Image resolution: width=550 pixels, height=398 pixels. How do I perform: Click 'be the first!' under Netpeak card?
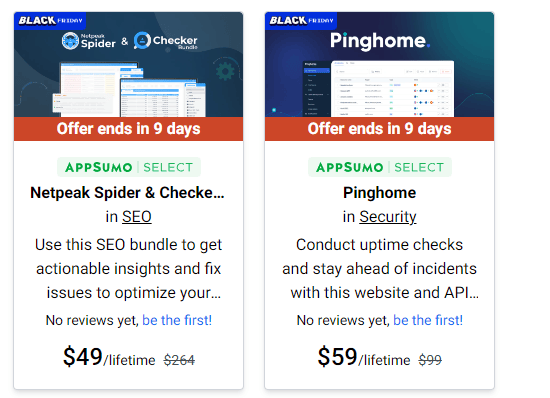point(177,320)
